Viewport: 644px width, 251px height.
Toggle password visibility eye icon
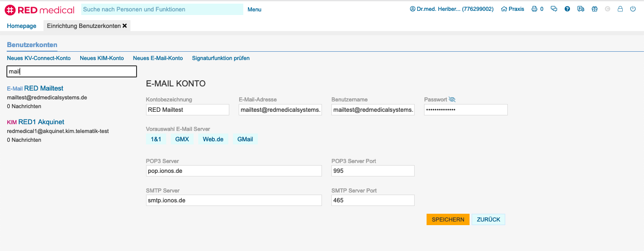452,99
